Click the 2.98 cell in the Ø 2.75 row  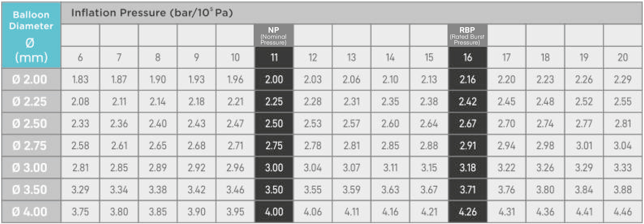tap(545, 145)
